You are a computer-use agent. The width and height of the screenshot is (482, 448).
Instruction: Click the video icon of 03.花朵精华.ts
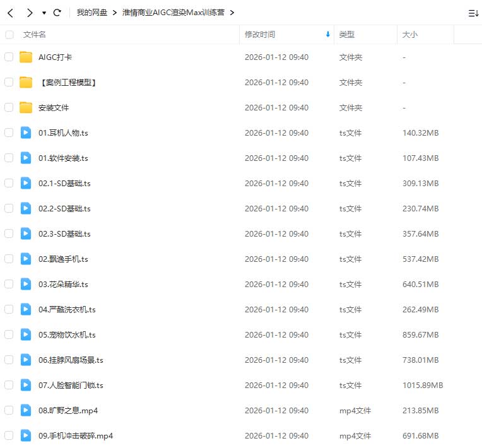click(x=26, y=284)
